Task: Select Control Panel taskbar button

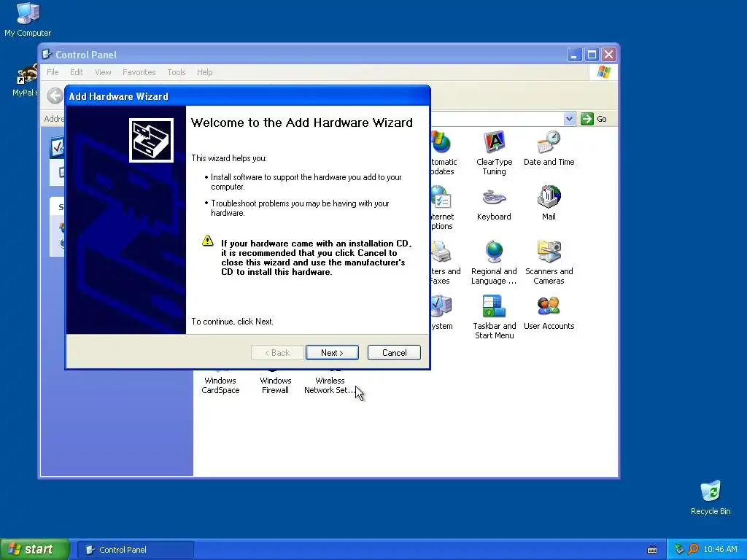Action: click(x=136, y=550)
